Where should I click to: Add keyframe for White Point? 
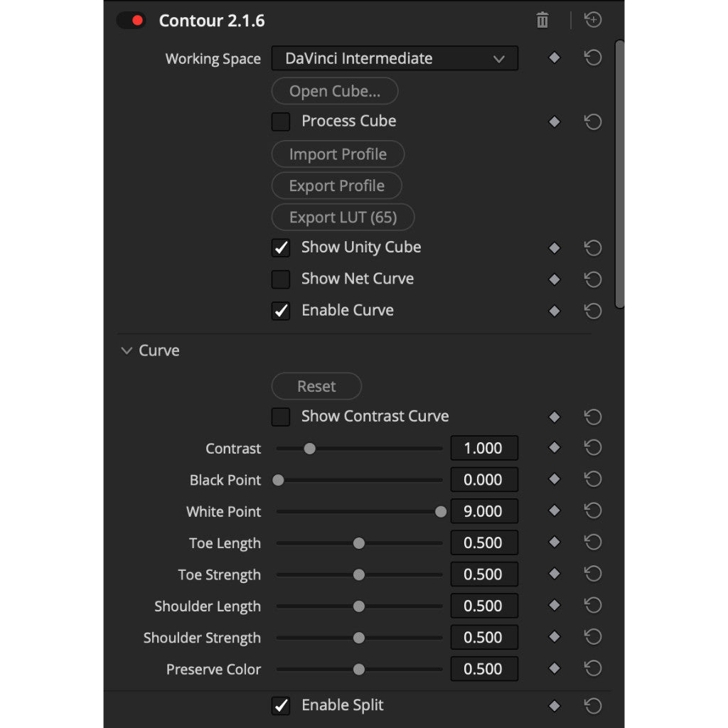pyautogui.click(x=555, y=510)
